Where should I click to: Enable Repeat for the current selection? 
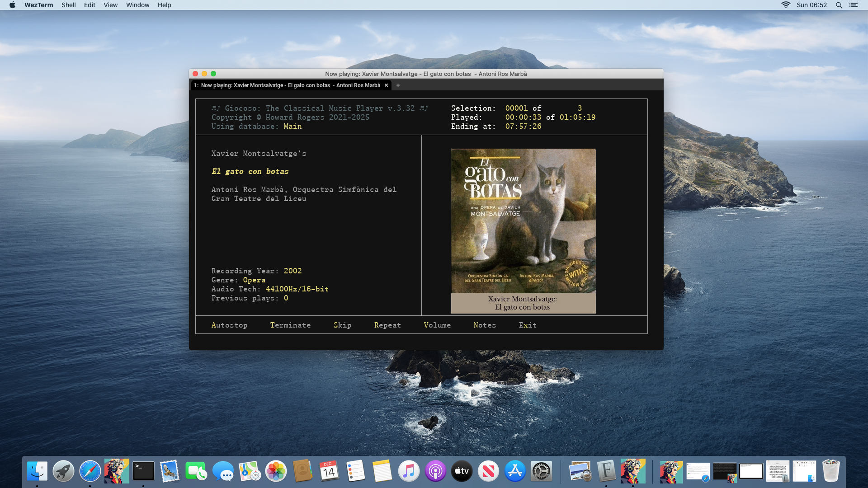(387, 325)
